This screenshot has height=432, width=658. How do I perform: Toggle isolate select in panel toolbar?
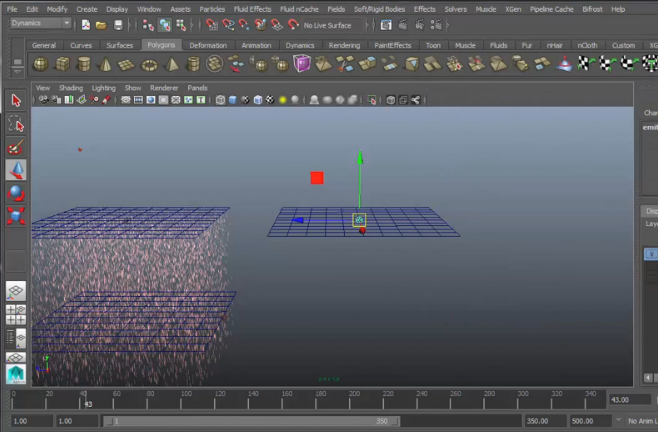371,100
